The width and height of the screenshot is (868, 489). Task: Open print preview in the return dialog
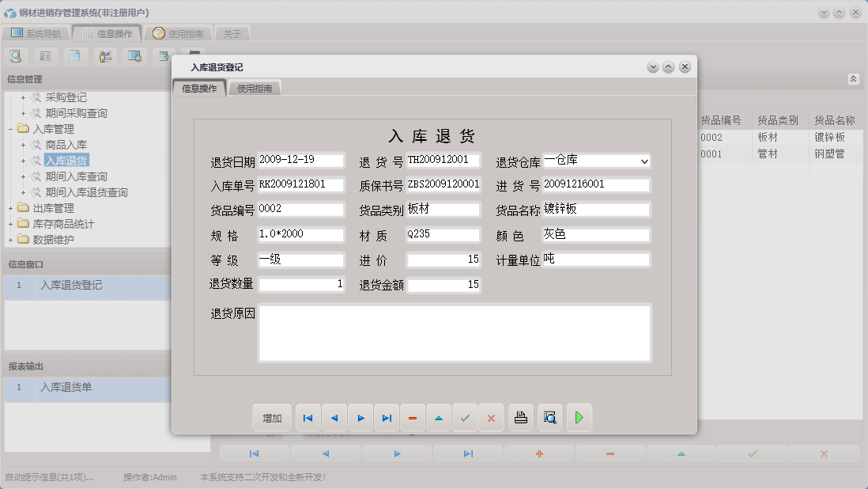tap(549, 417)
